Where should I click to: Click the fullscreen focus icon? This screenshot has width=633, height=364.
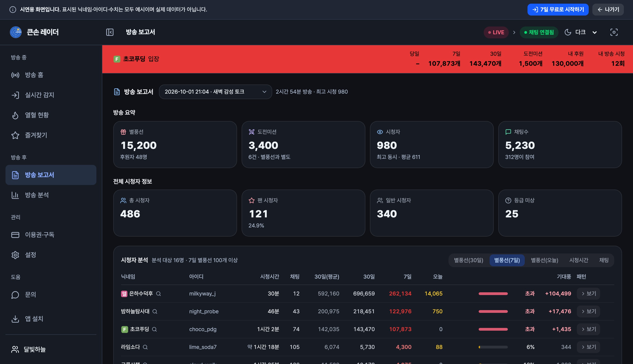coord(614,32)
